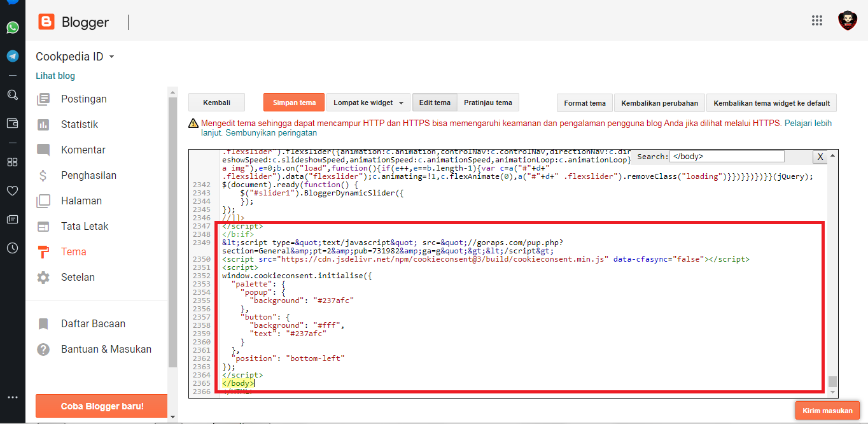Open speed dial grid in sidebar

[12, 162]
